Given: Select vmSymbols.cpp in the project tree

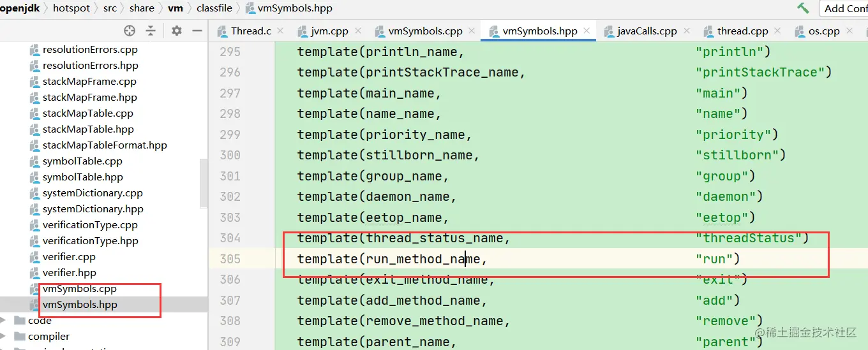Looking at the screenshot, I should tap(80, 289).
